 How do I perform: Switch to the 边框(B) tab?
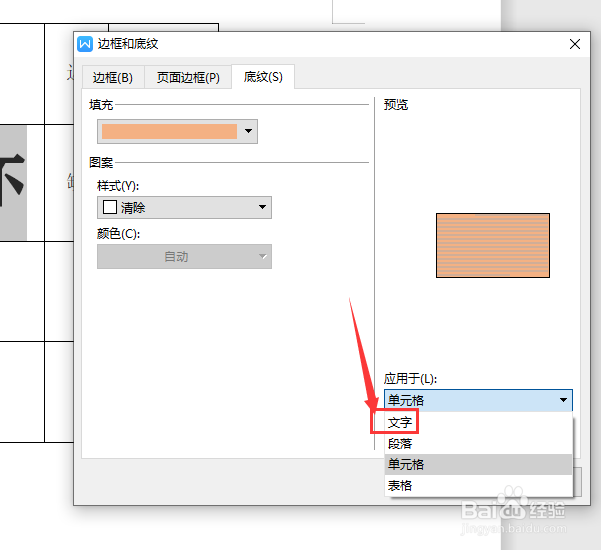click(x=113, y=77)
